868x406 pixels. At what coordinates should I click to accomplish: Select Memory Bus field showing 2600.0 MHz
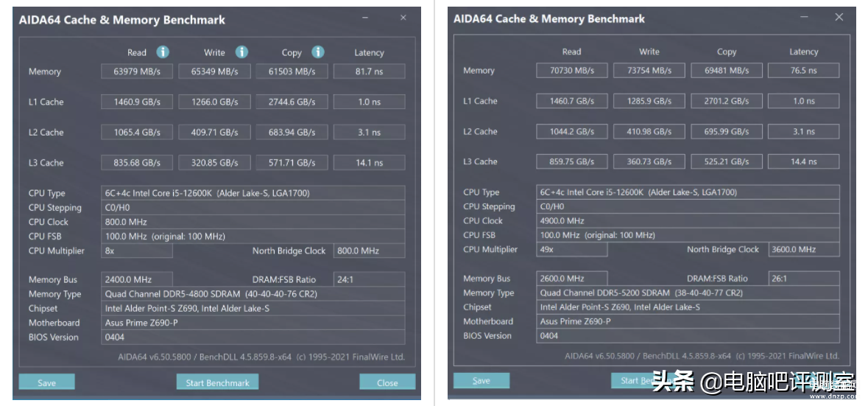tap(572, 279)
